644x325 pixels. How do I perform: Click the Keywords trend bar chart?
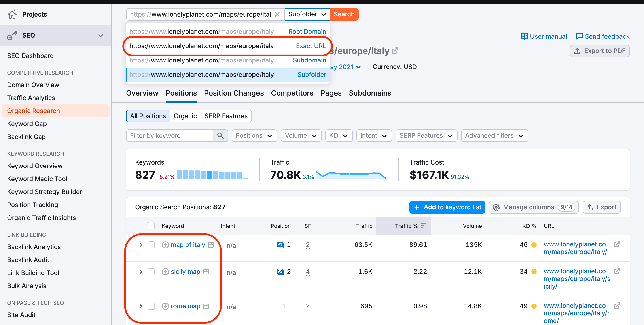point(212,174)
